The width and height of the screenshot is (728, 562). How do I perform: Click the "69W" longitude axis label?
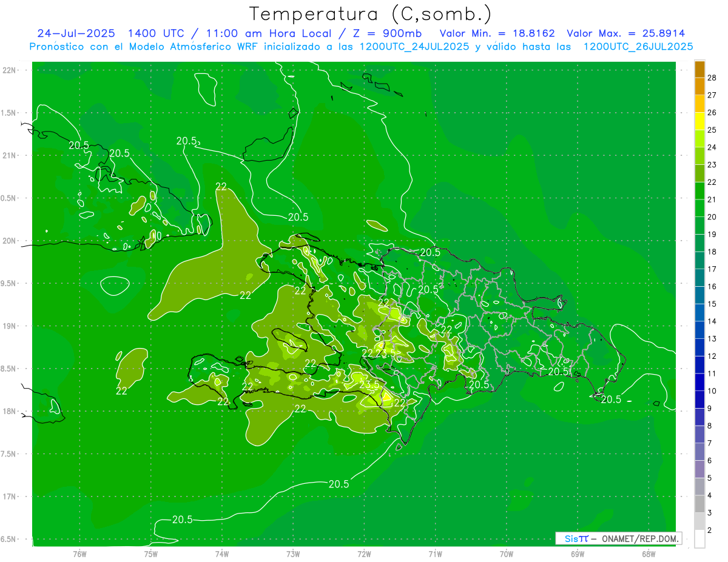click(x=578, y=554)
